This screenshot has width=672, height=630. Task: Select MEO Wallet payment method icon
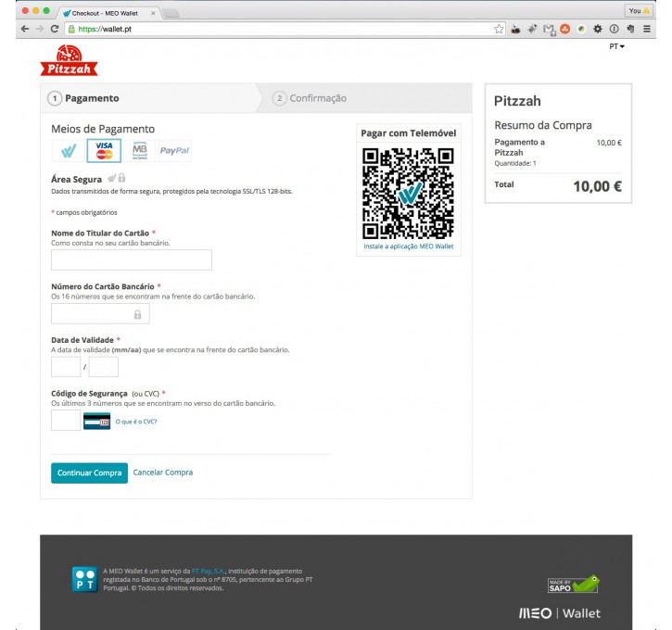[69, 150]
